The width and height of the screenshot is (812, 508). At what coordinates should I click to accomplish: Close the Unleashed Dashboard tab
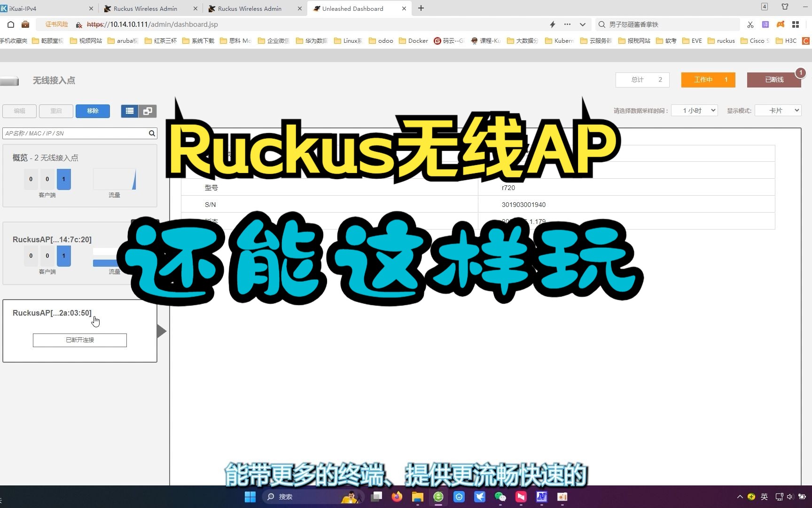pos(404,8)
